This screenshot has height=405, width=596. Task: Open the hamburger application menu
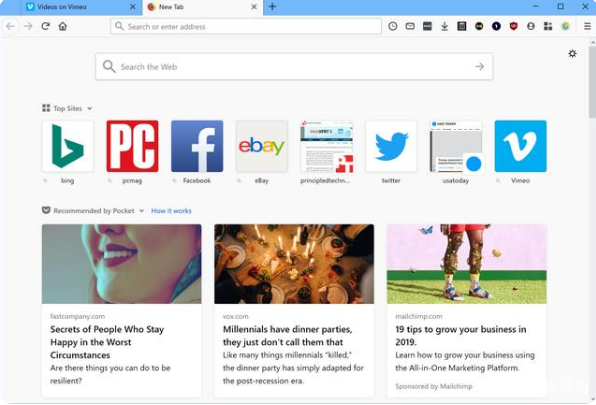click(587, 26)
